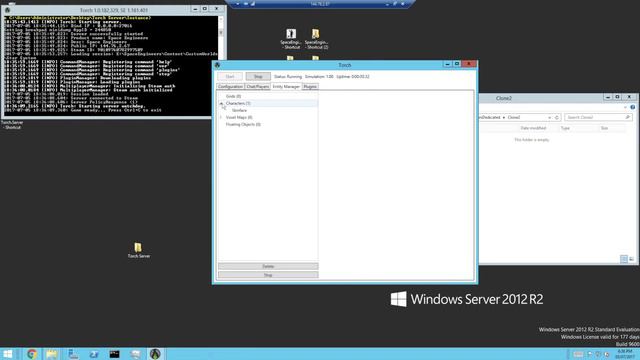Select the Entity Manager tab

286,87
